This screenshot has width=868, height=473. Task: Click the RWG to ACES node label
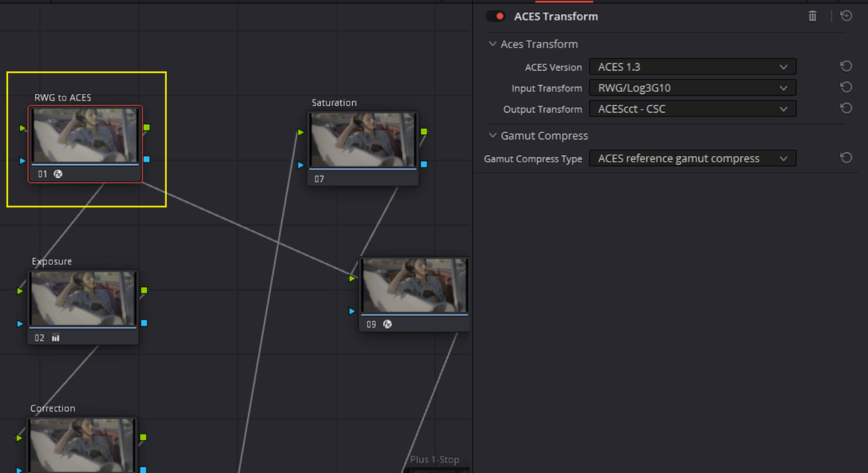click(x=63, y=98)
